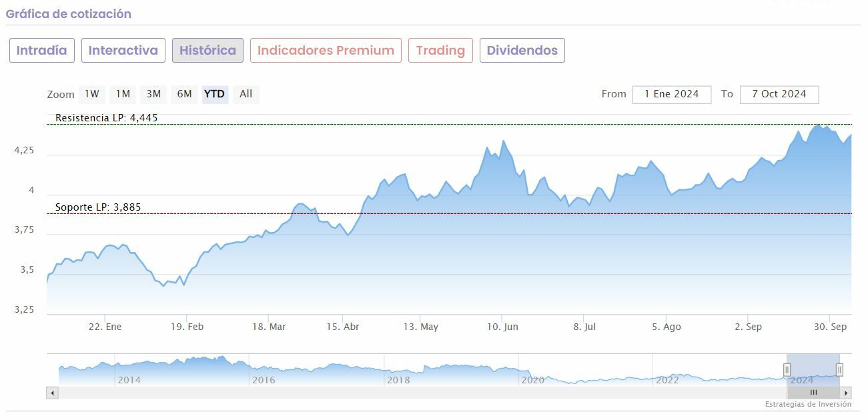Show All historical data
This screenshot has height=420, width=868.
tap(246, 94)
